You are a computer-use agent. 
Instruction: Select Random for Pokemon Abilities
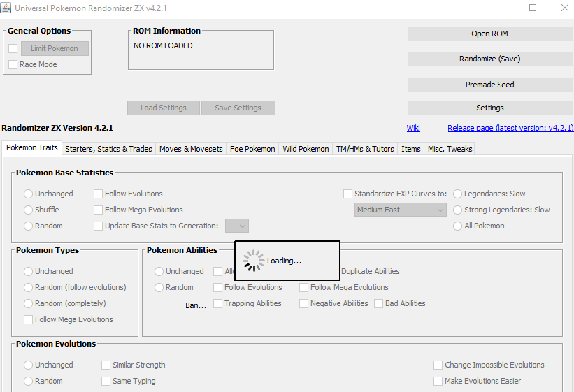click(159, 287)
